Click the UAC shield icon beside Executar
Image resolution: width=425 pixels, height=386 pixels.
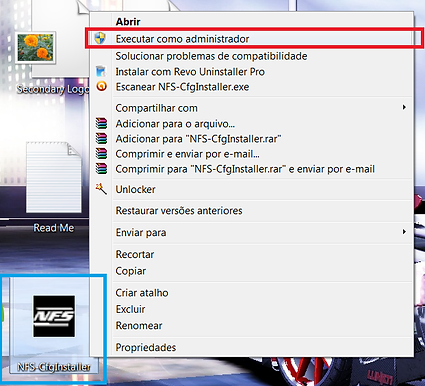pos(100,38)
